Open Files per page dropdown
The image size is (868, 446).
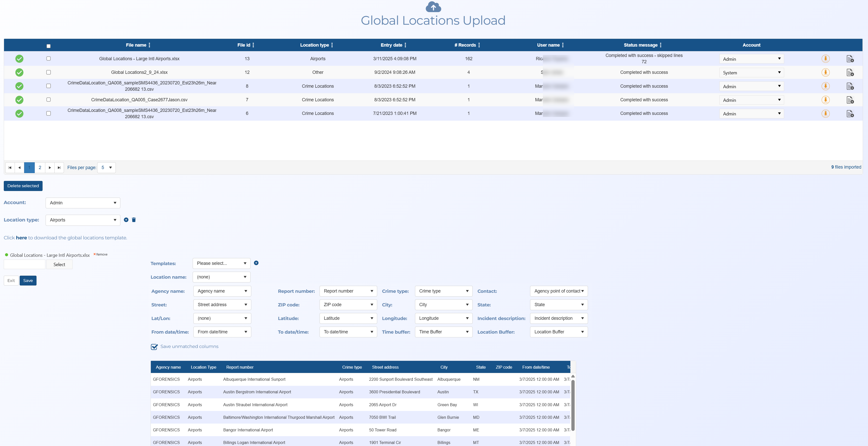tap(107, 168)
